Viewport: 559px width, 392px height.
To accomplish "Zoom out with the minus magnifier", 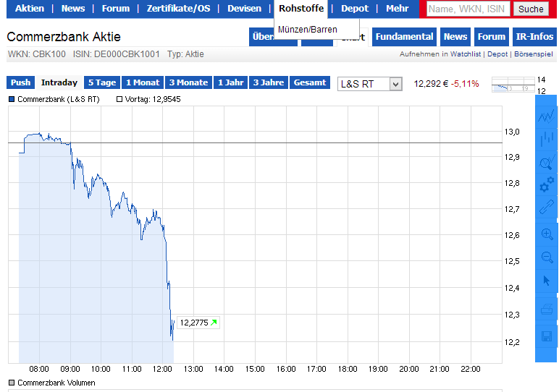I will [x=547, y=257].
